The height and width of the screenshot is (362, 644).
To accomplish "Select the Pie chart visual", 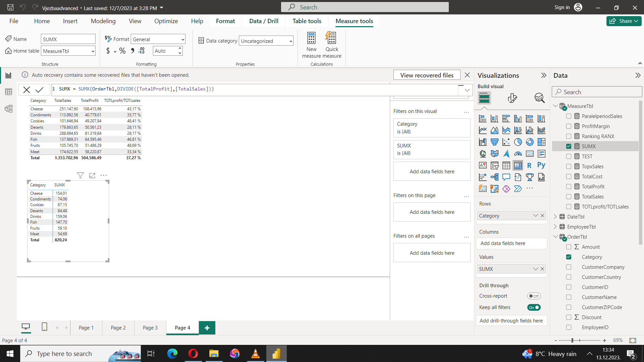I will tap(518, 142).
